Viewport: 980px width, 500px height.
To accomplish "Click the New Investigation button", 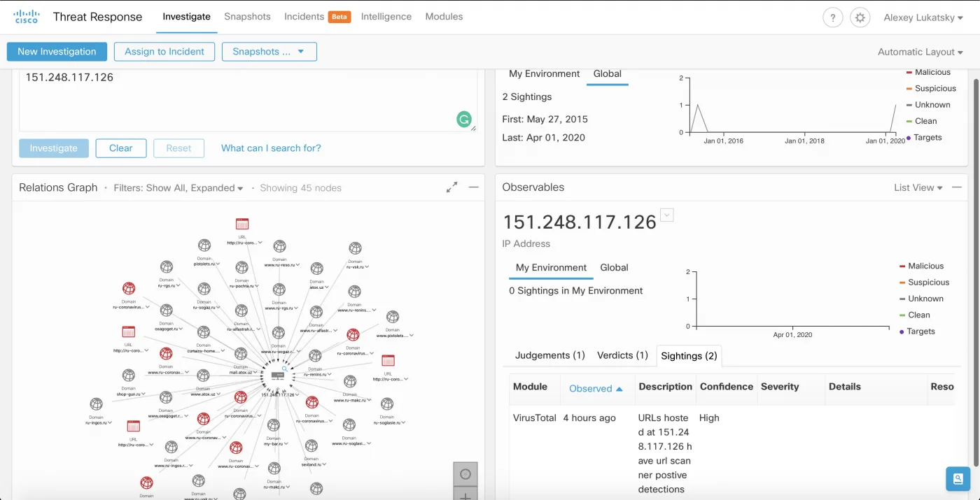I will (57, 52).
